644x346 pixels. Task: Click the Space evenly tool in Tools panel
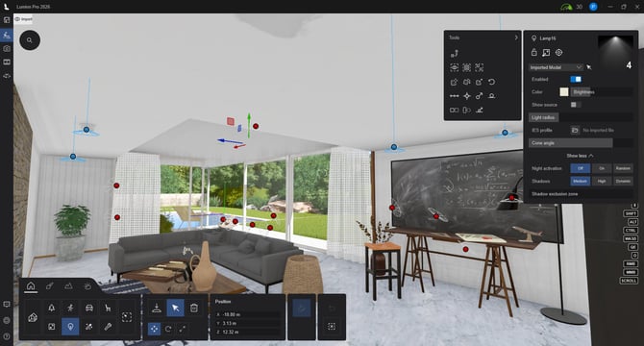point(455,96)
